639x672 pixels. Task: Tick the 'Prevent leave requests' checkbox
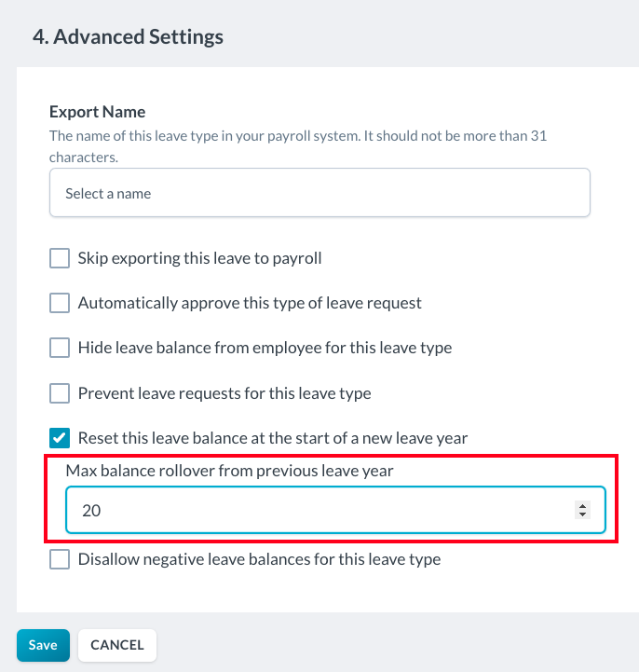coord(60,393)
